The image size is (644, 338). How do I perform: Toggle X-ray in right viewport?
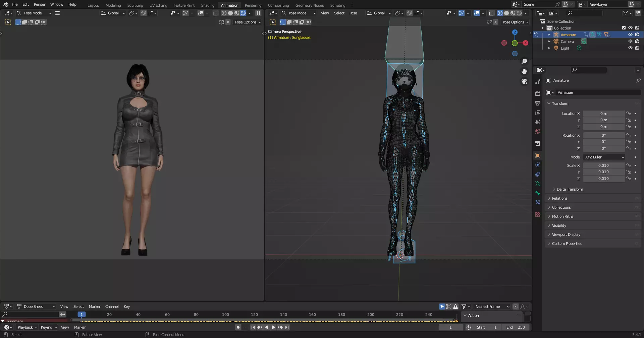coord(491,13)
